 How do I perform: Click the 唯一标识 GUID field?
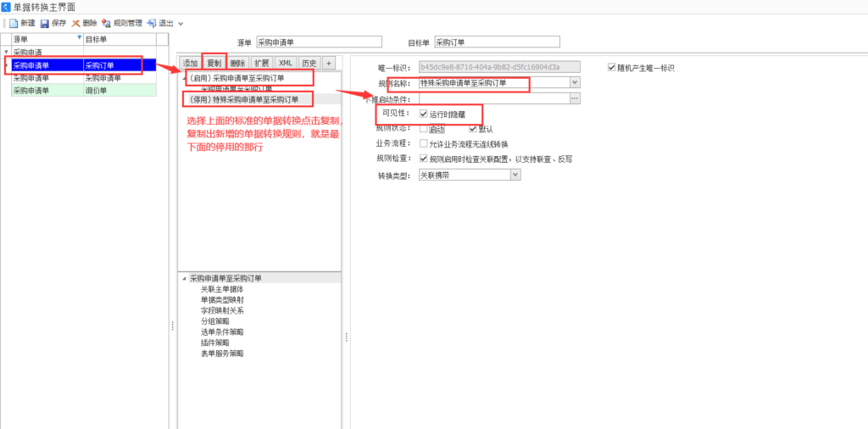coord(499,67)
